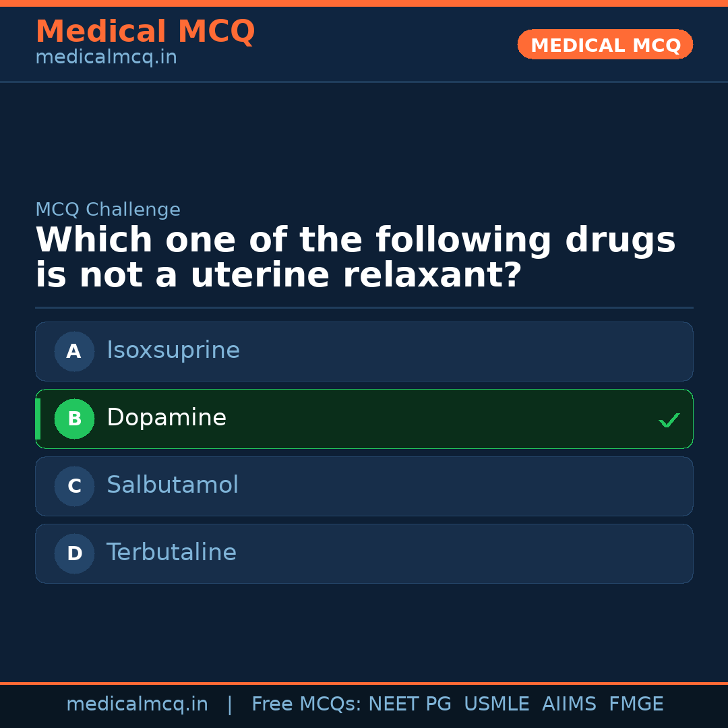Click the Free MCQs footer text
The width and height of the screenshot is (728, 728).
click(x=306, y=704)
